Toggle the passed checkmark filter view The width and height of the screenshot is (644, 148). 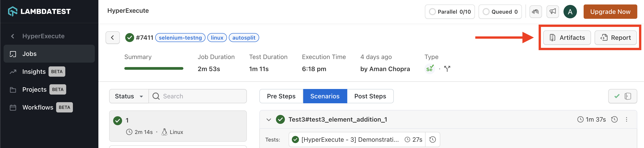pos(617,96)
